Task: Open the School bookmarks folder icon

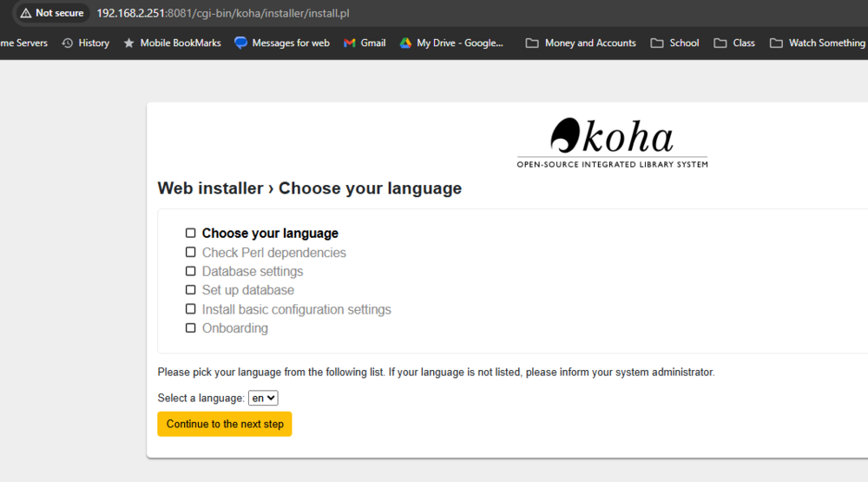Action: coord(657,43)
